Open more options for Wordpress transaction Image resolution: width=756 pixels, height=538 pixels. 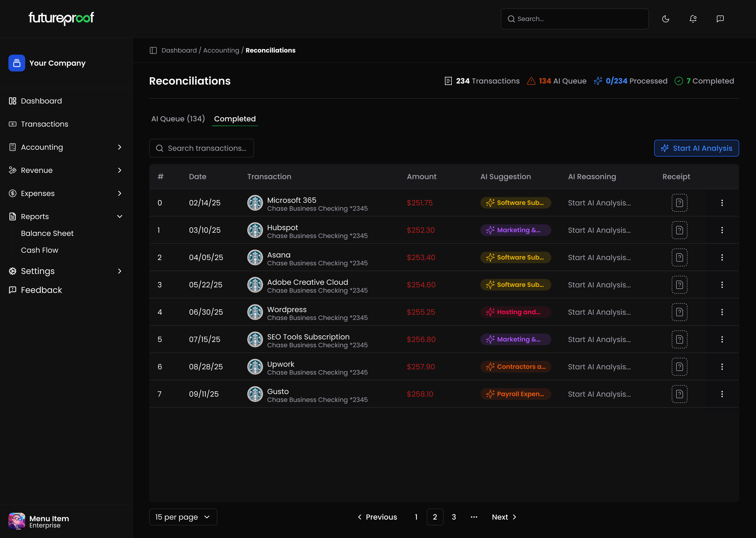pos(722,312)
